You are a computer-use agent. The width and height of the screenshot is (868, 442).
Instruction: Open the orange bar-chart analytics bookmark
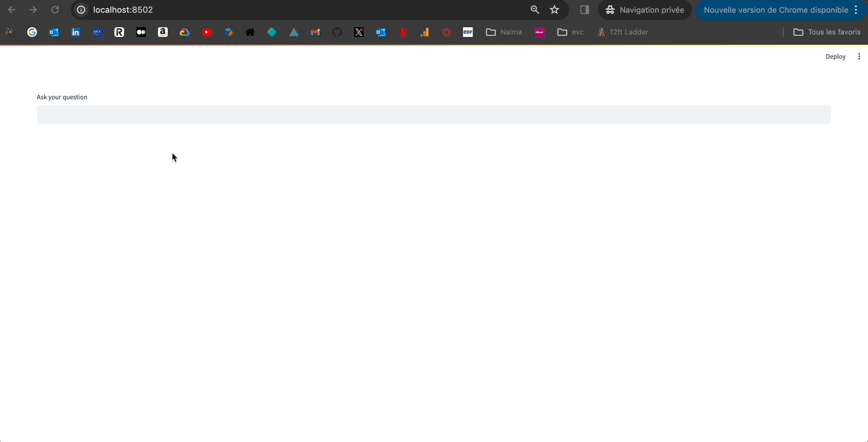[x=424, y=32]
